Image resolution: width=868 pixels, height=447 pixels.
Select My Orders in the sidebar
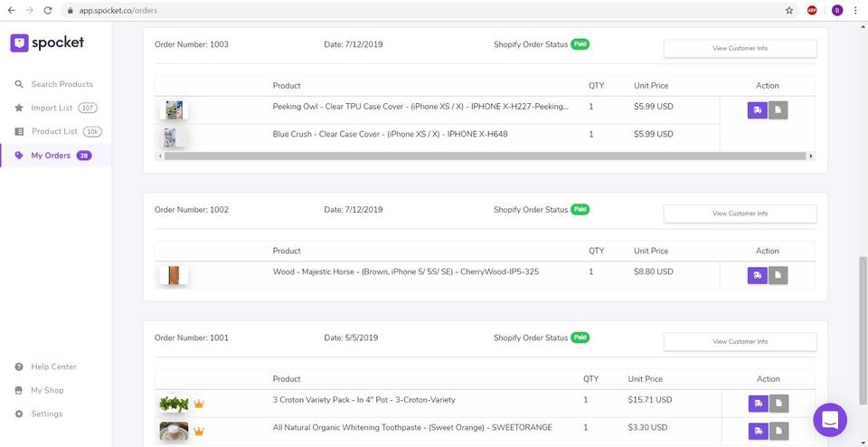coord(51,156)
